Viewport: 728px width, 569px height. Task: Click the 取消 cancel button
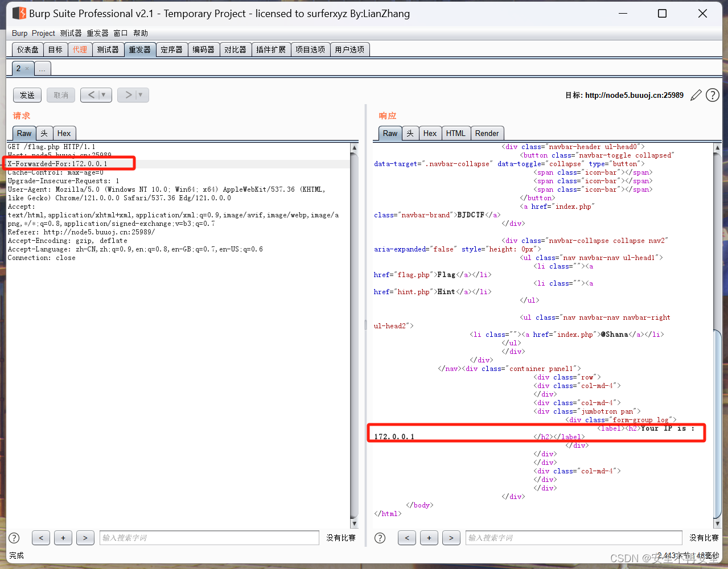tap(61, 95)
